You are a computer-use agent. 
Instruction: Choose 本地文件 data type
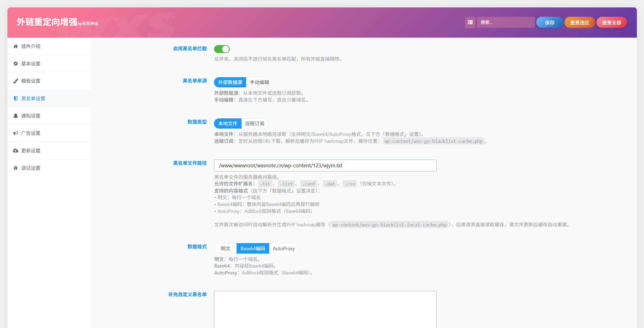point(227,123)
